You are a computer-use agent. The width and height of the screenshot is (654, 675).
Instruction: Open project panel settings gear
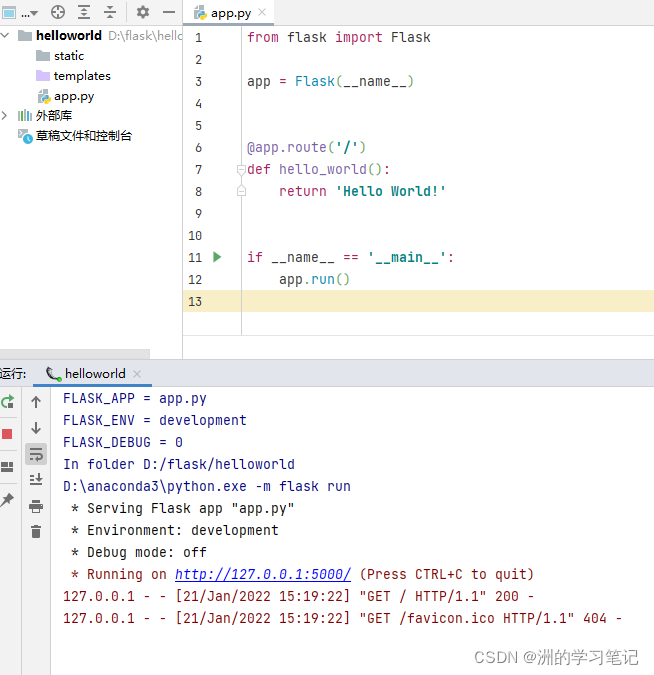pos(143,12)
